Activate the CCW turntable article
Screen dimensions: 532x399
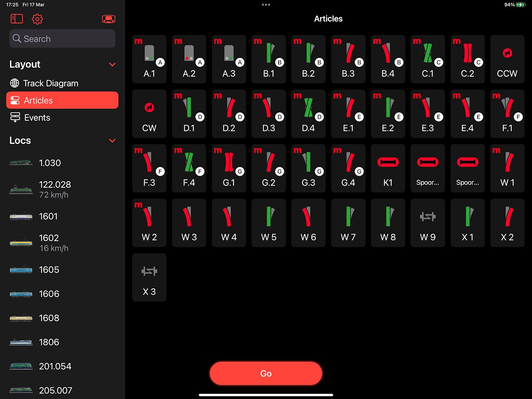pos(507,59)
